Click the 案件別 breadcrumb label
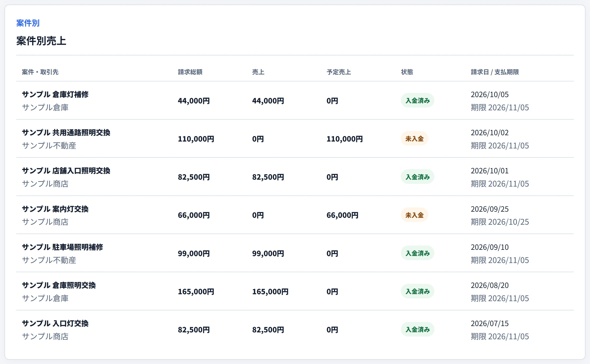Viewport: 590px width, 364px height. [x=28, y=23]
